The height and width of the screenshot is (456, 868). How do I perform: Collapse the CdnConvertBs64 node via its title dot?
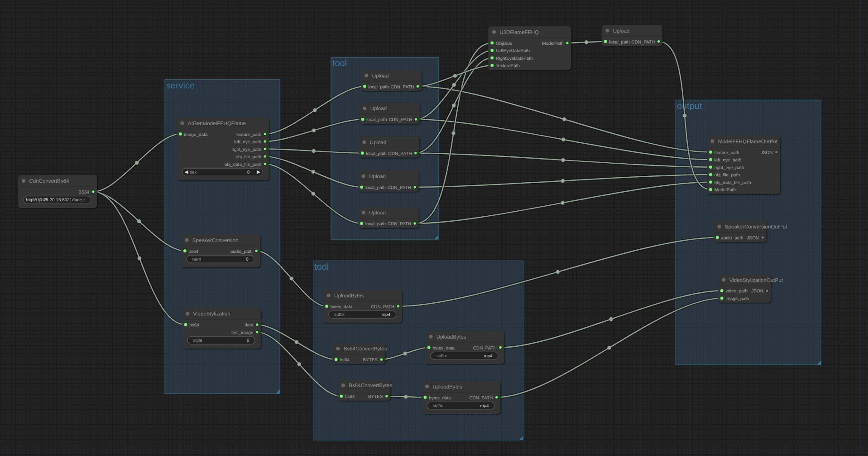coord(24,181)
